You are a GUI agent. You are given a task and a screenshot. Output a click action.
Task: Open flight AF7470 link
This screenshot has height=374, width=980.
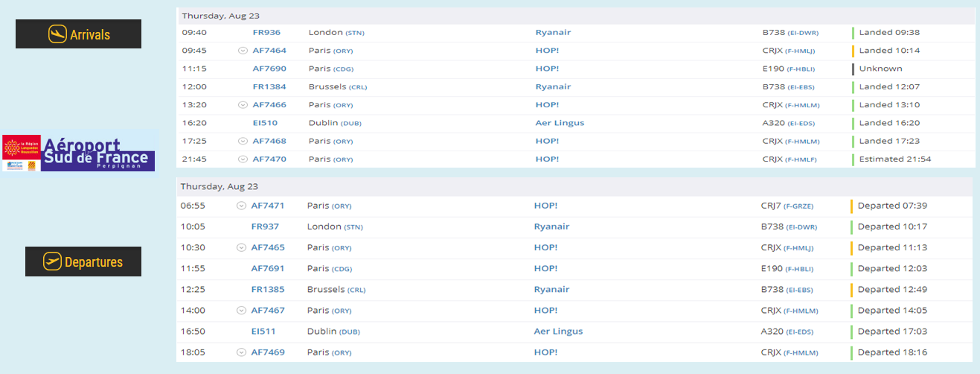269,159
